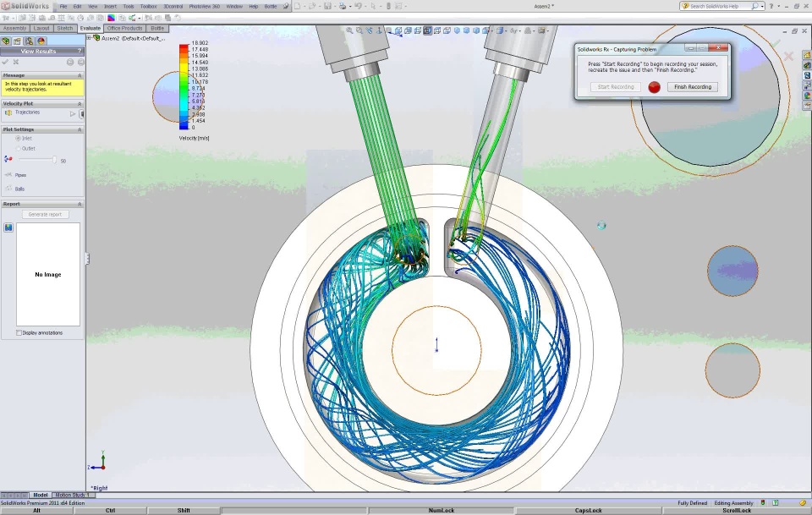This screenshot has width=812, height=515.
Task: Switch to the Assembly tab
Action: (x=14, y=29)
